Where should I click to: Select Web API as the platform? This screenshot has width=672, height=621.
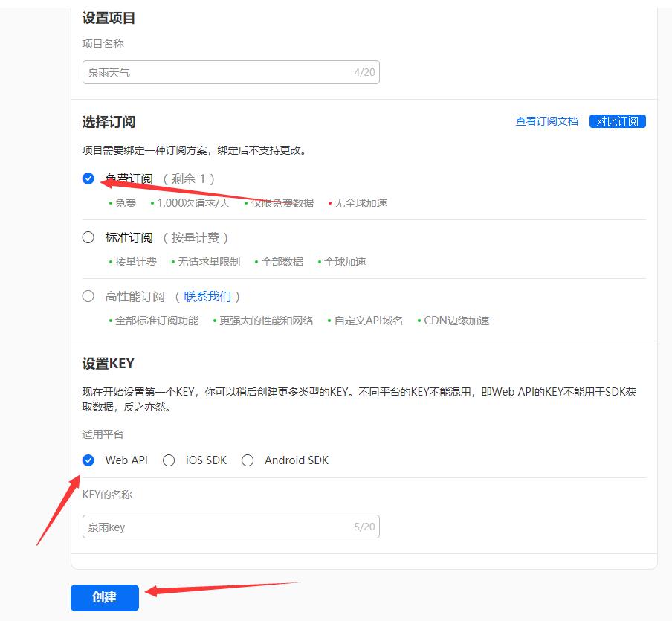pos(88,460)
